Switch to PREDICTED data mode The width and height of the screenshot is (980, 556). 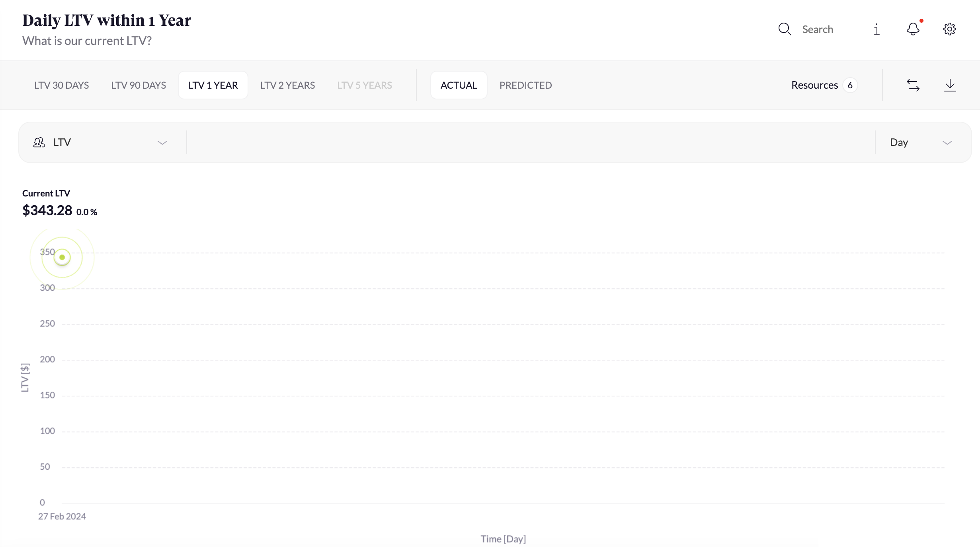tap(525, 85)
